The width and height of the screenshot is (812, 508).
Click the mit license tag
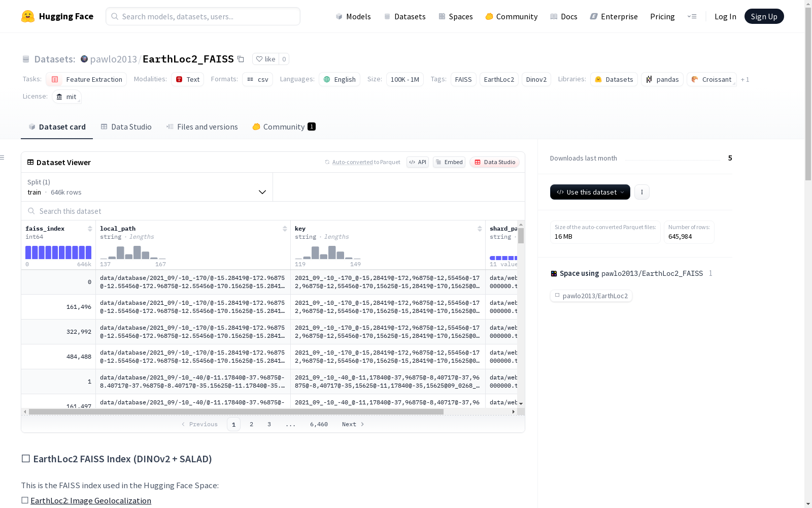[66, 97]
